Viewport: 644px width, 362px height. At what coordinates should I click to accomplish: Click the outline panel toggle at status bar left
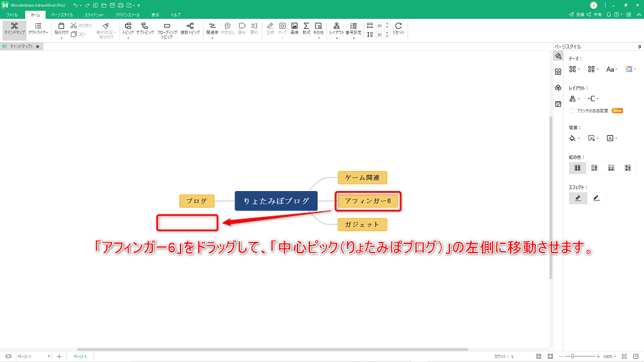point(8,356)
